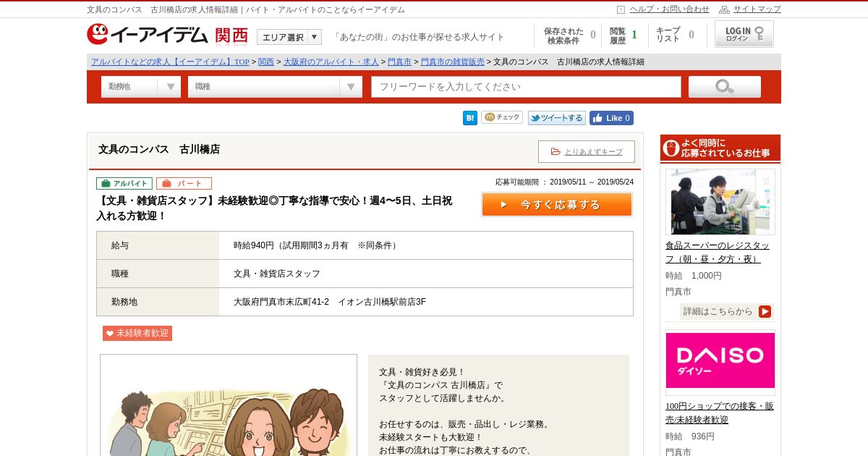Click the 時給 936円 text in sidebar

[x=690, y=436]
